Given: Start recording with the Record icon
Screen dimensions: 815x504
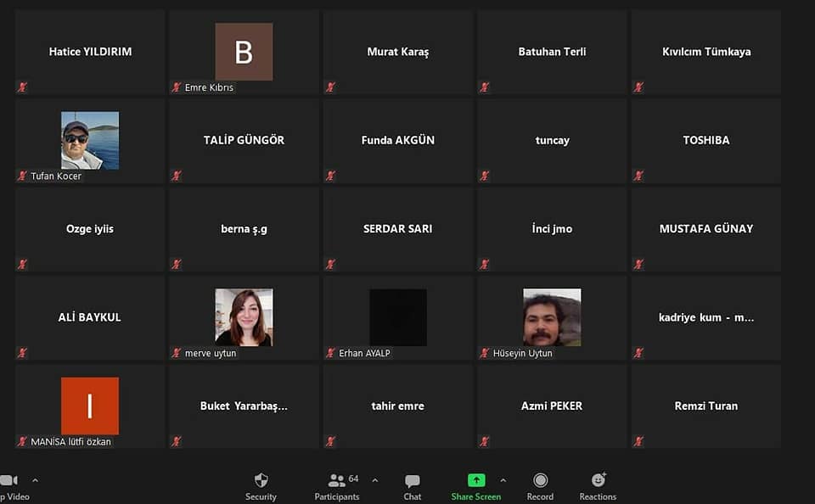Looking at the screenshot, I should [x=540, y=480].
